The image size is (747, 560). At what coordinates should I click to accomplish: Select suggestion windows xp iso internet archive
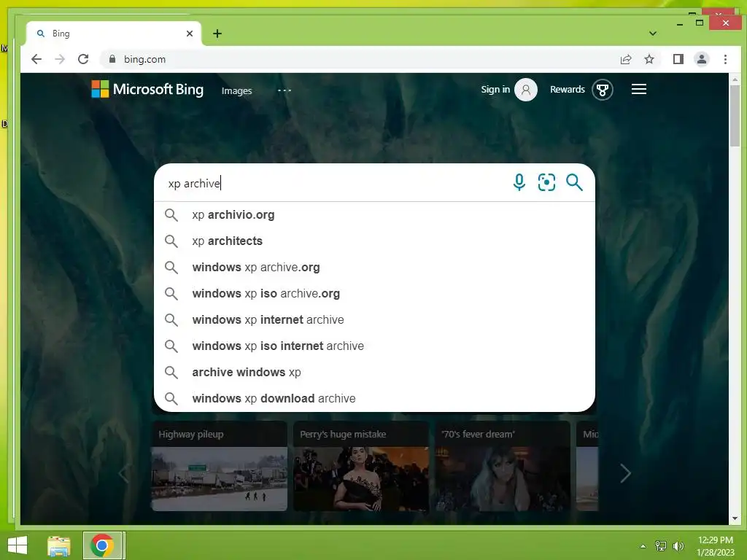374,346
